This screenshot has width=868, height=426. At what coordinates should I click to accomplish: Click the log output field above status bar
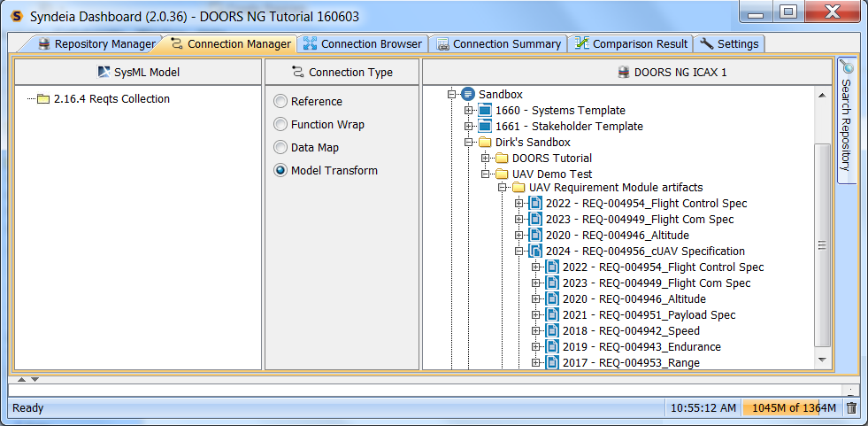click(425, 390)
